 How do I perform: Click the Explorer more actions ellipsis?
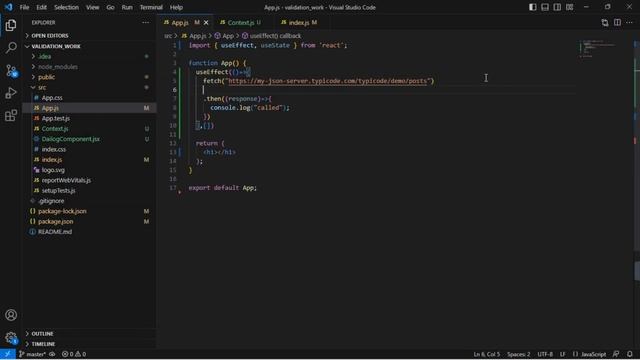[x=146, y=23]
